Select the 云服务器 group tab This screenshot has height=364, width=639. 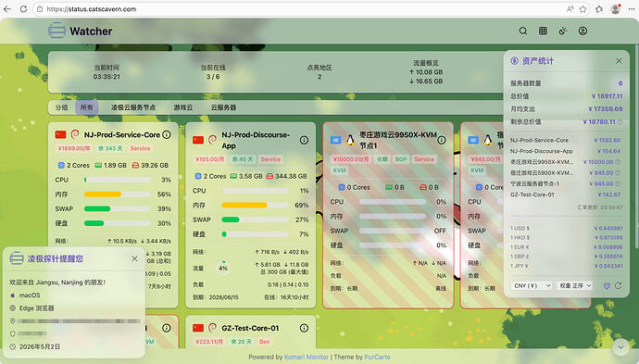223,107
